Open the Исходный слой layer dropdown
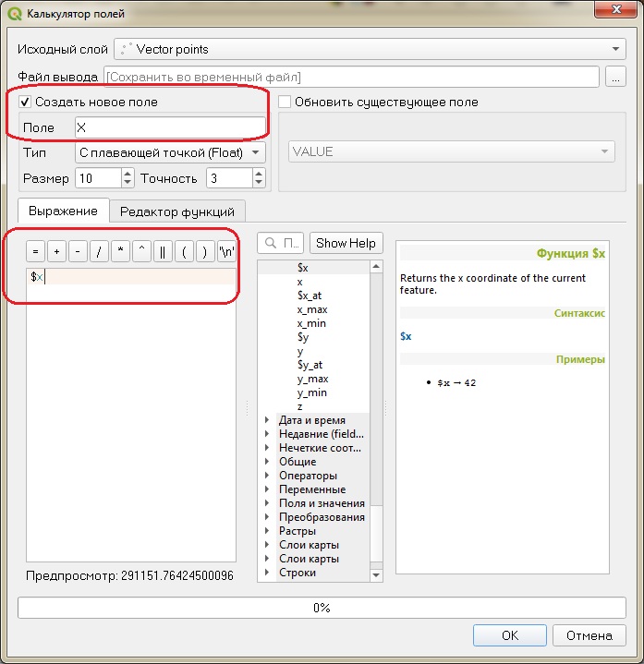This screenshot has width=644, height=664. (370, 49)
